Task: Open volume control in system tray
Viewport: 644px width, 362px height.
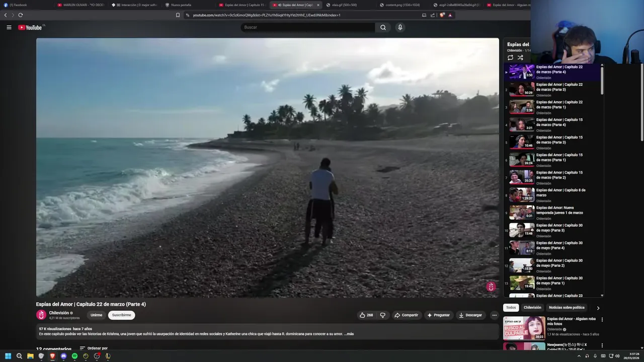Action: (618, 356)
